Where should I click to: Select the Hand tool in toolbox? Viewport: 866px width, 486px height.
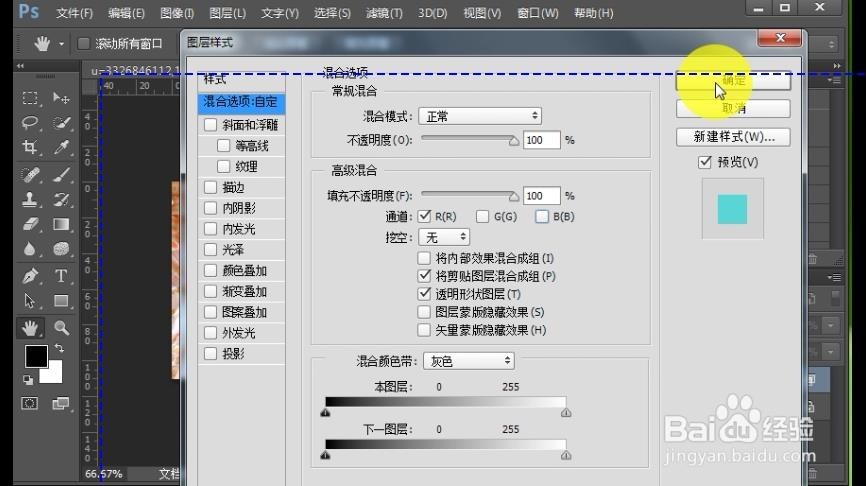30,328
